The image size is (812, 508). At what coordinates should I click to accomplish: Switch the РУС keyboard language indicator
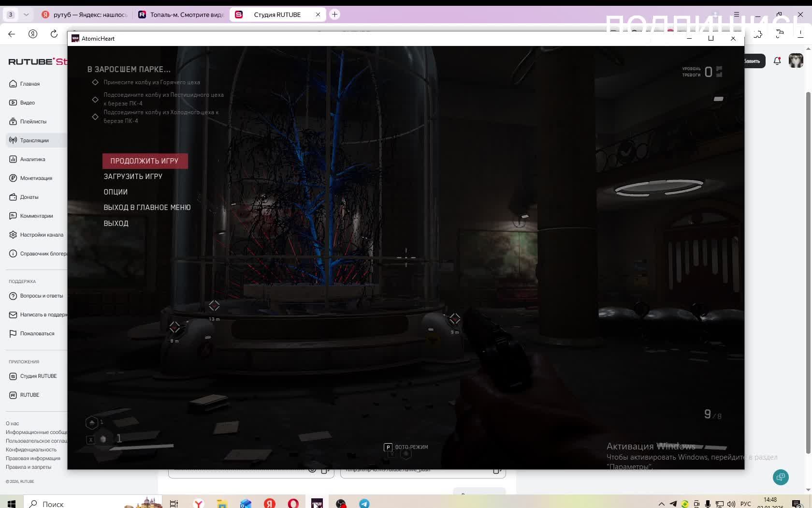tap(746, 504)
